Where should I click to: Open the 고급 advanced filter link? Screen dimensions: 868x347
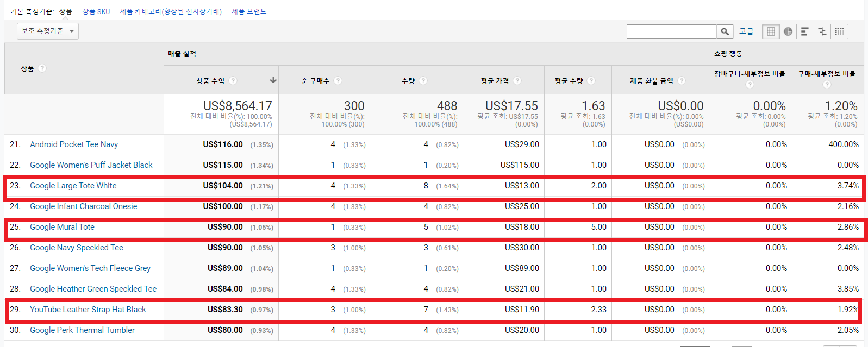tap(746, 31)
